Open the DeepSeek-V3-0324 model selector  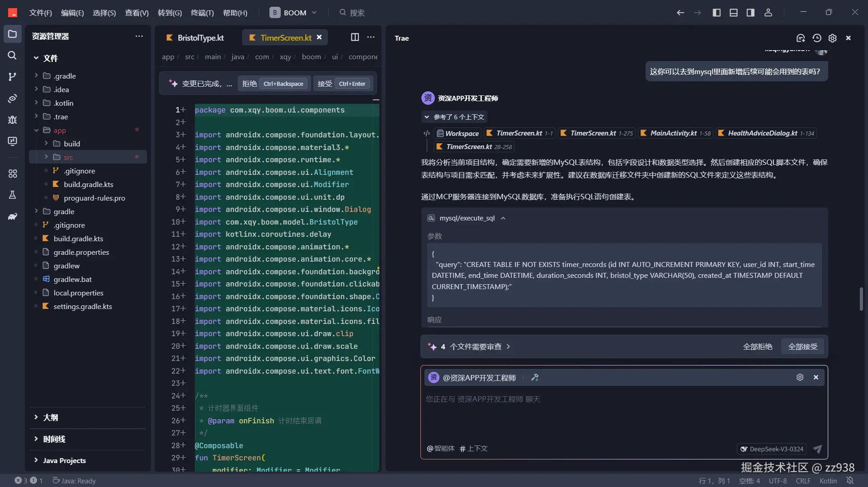click(771, 449)
